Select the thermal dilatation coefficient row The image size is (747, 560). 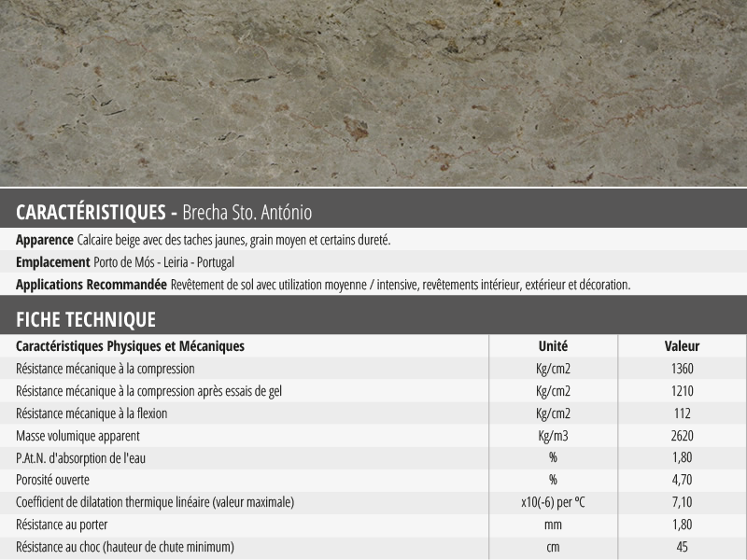click(373, 502)
